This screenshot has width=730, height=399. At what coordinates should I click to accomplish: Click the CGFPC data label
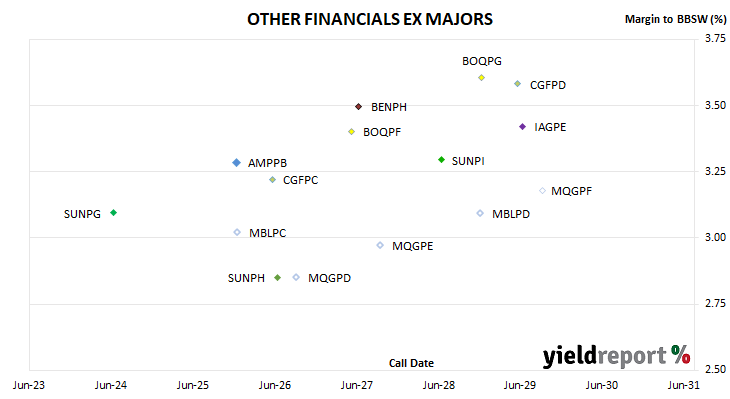(x=300, y=180)
